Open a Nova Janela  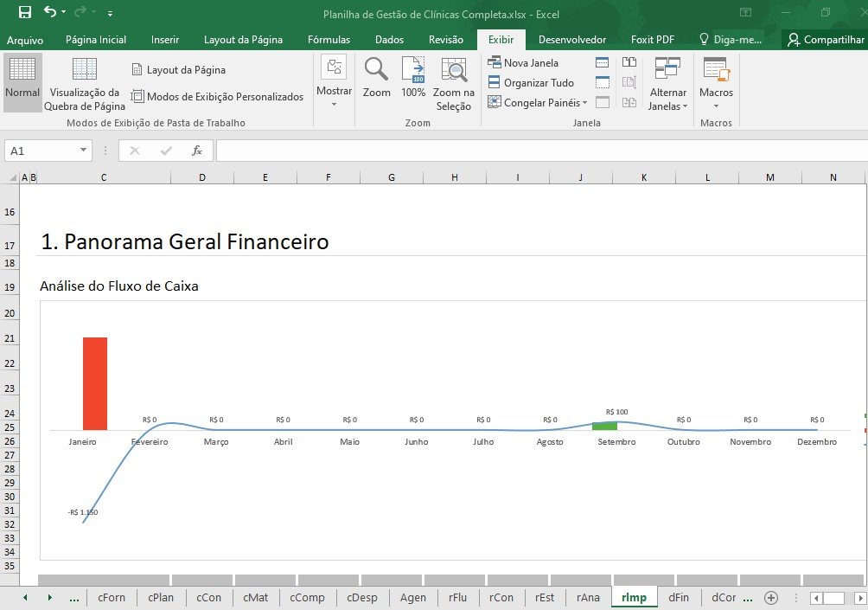523,62
